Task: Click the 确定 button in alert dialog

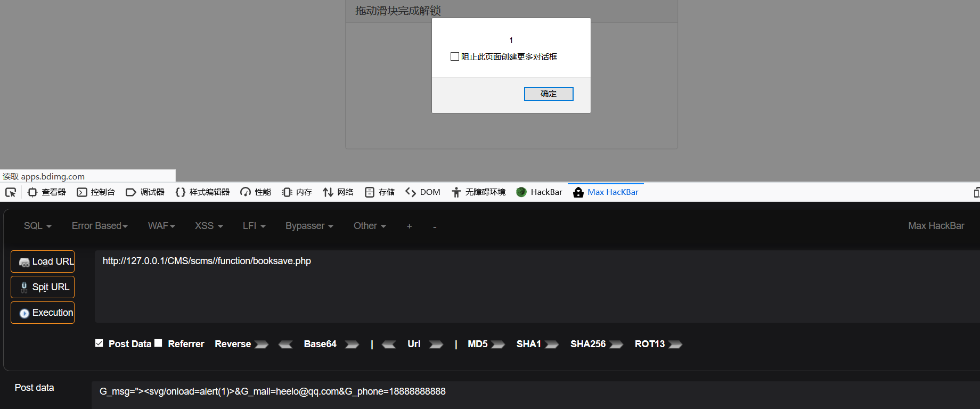Action: pyautogui.click(x=549, y=94)
